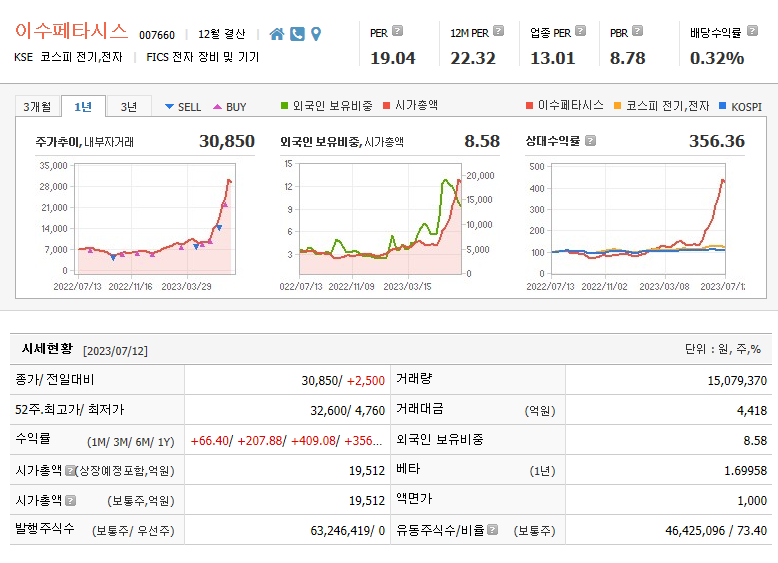Click help icon beside 시가총액 (보통주,억원)
The width and height of the screenshot is (778, 563).
point(70,500)
